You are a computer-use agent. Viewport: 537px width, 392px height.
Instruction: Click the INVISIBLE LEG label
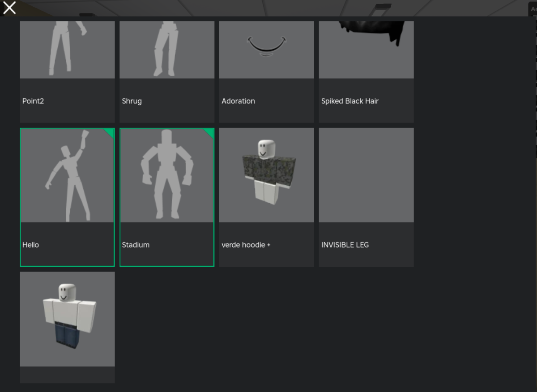click(x=345, y=245)
